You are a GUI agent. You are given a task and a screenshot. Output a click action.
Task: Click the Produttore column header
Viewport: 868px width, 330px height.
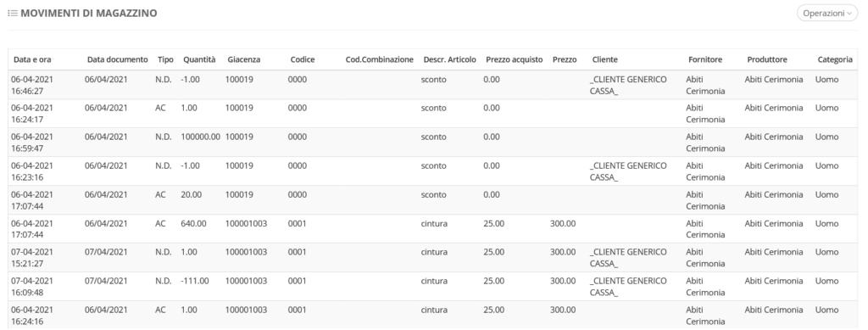tap(766, 59)
